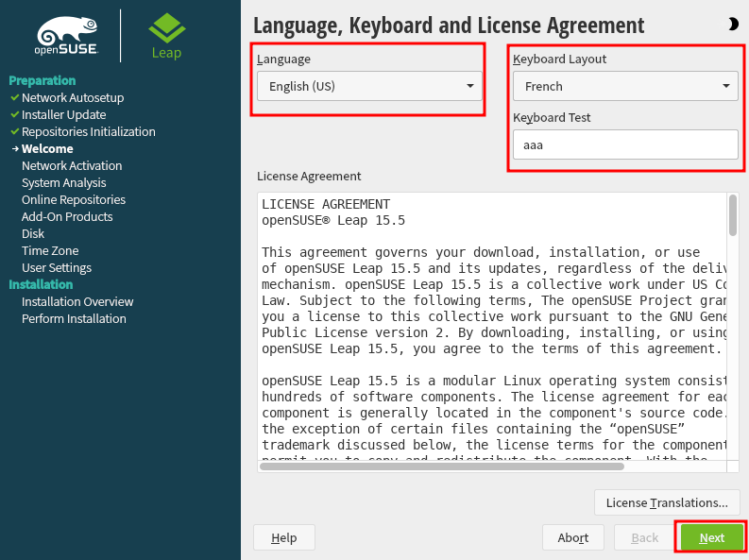Select Add-On Products in sidebar
Viewport: 749px width, 560px height.
pyautogui.click(x=67, y=217)
